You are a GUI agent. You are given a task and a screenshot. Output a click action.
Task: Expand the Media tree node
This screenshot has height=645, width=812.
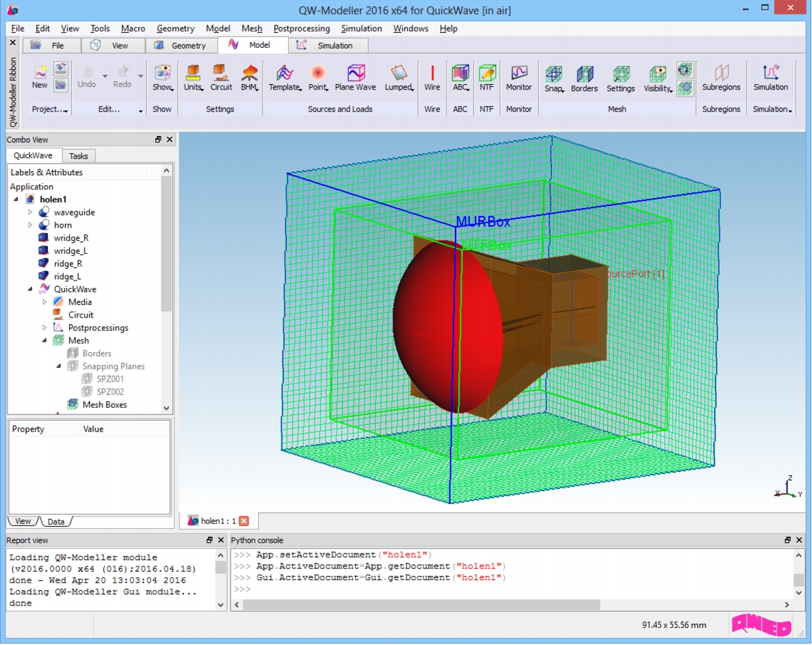[44, 302]
